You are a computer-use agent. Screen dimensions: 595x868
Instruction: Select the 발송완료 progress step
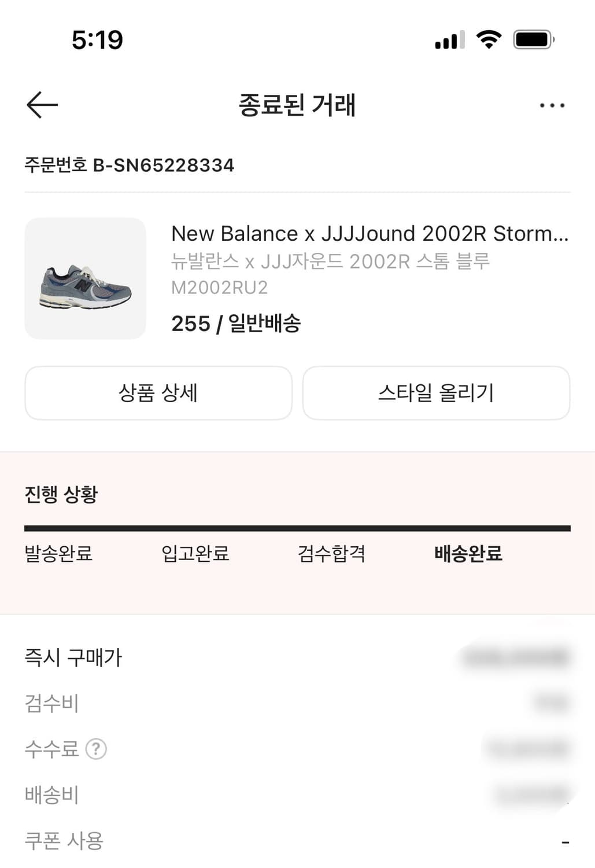click(x=58, y=554)
